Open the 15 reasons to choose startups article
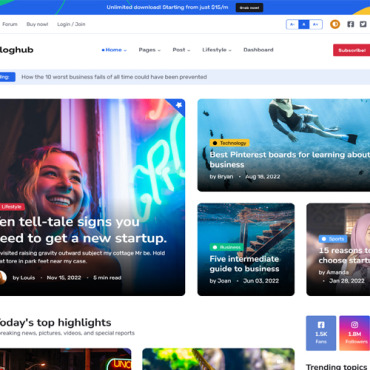 pos(344,255)
